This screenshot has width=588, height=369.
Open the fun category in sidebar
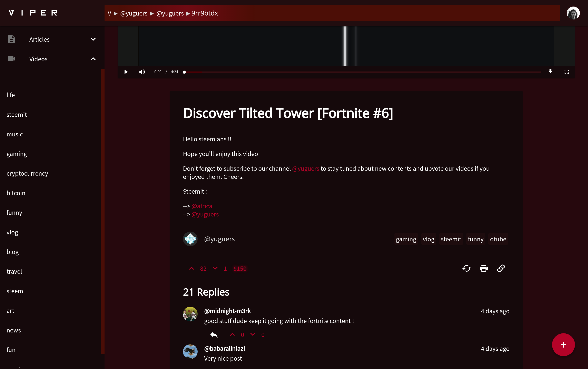11,350
